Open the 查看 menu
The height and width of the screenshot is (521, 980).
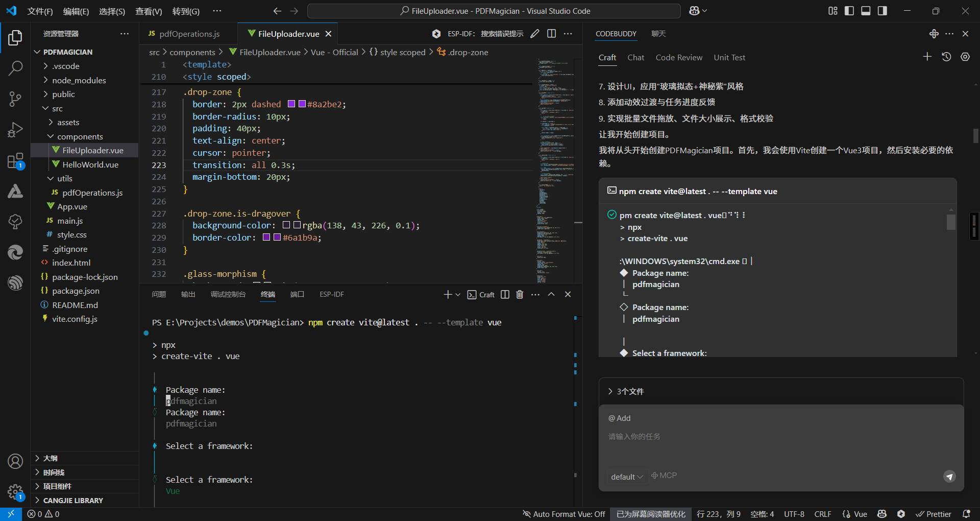pyautogui.click(x=148, y=11)
